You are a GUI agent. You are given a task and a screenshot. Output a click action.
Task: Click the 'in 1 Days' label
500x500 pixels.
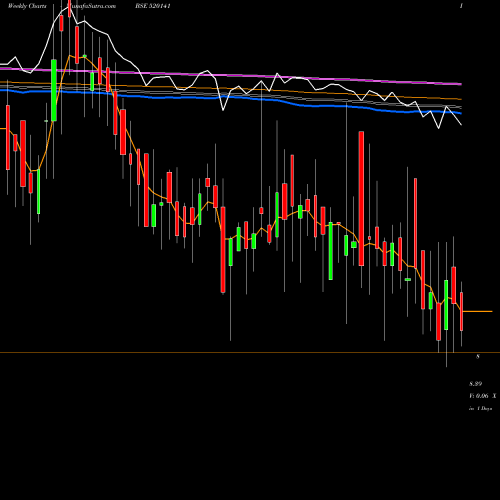pyautogui.click(x=480, y=408)
